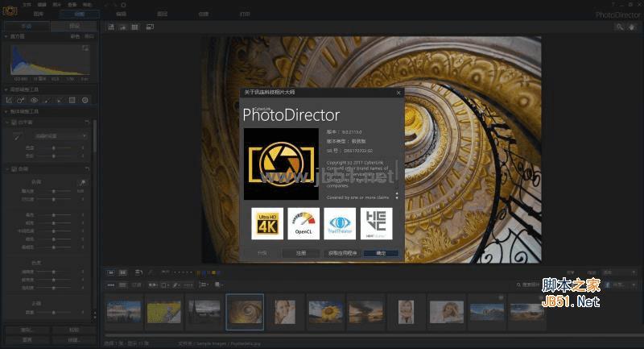Toggle the tone section checkbox
The height and width of the screenshot is (349, 644).
[x=14, y=169]
